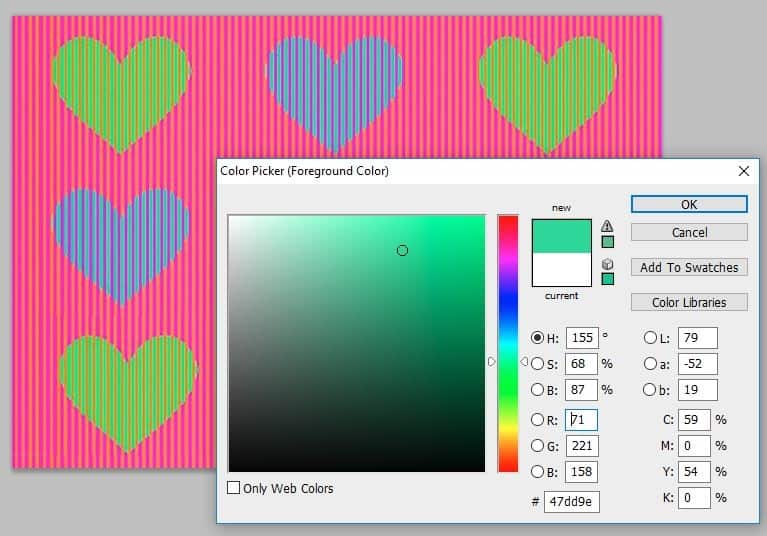
Task: Click the circular color marker in the color field
Action: [402, 250]
